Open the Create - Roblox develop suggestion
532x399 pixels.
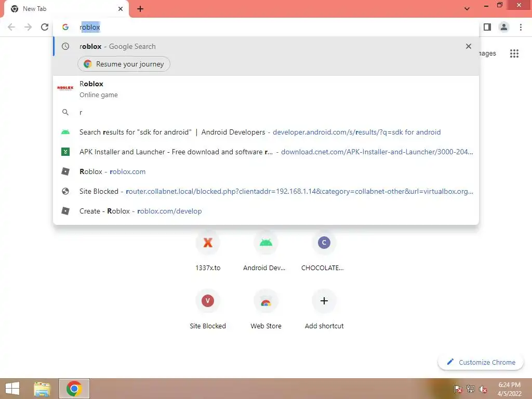[x=266, y=211]
